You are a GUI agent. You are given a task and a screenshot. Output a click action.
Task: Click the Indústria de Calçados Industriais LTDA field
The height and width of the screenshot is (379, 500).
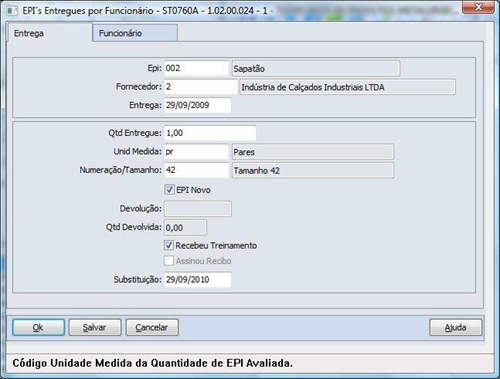[x=347, y=87]
